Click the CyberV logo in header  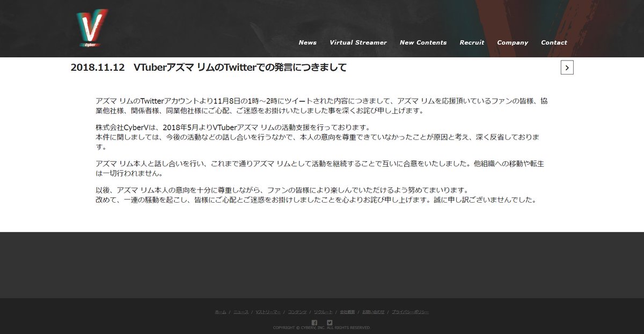click(91, 28)
